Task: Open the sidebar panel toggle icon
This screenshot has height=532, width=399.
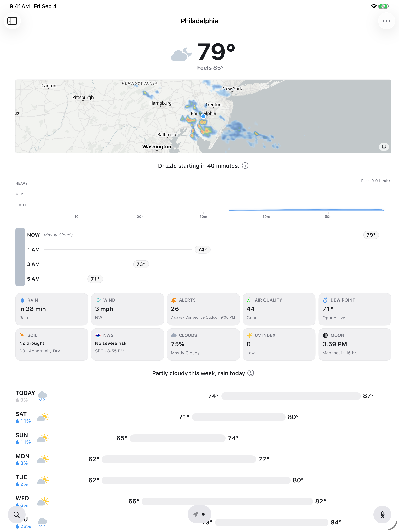Action: click(x=12, y=21)
